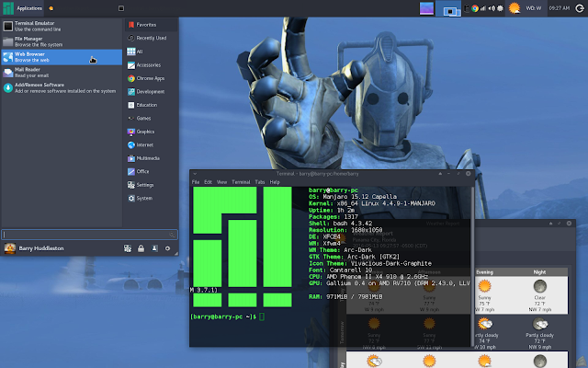This screenshot has height=368, width=588.
Task: Open the volume control tray icon
Action: click(492, 8)
